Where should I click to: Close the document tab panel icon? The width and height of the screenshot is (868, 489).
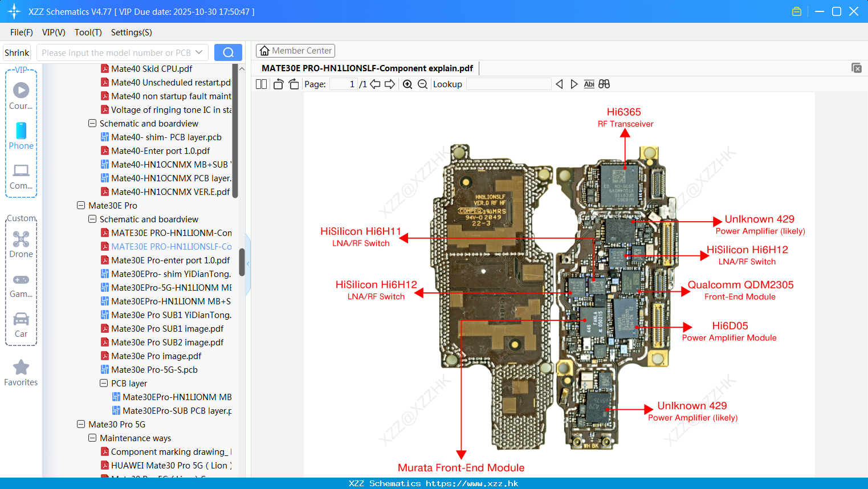(x=857, y=68)
